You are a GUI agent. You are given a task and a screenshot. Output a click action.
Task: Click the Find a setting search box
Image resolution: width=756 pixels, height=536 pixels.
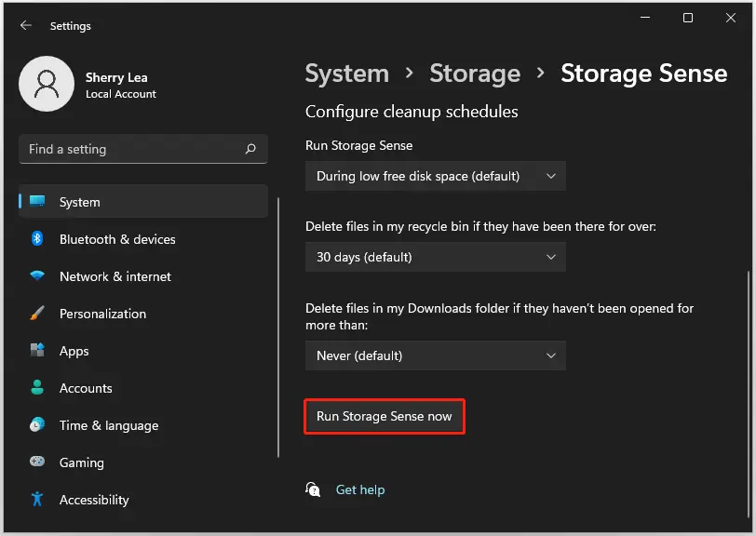(x=130, y=149)
